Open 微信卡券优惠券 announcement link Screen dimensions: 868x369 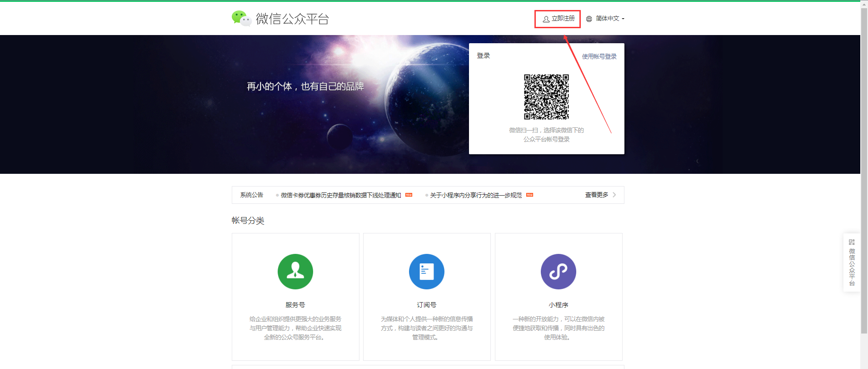[340, 195]
